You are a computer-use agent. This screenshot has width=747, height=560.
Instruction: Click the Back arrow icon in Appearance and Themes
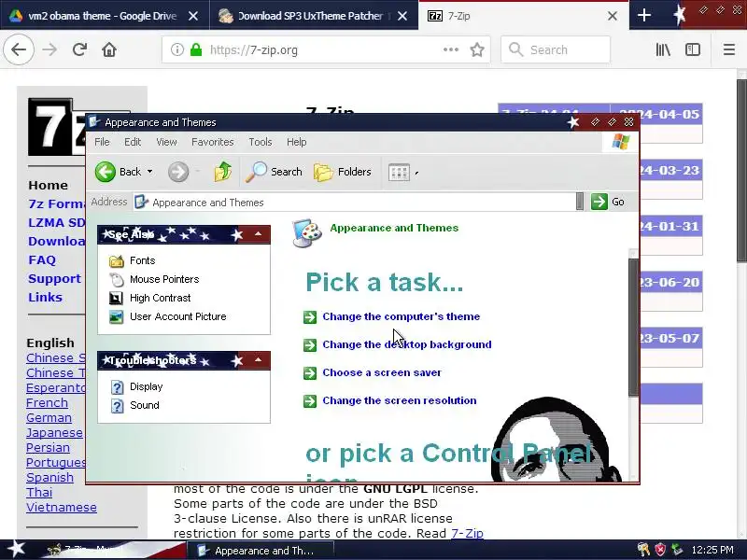(x=106, y=172)
